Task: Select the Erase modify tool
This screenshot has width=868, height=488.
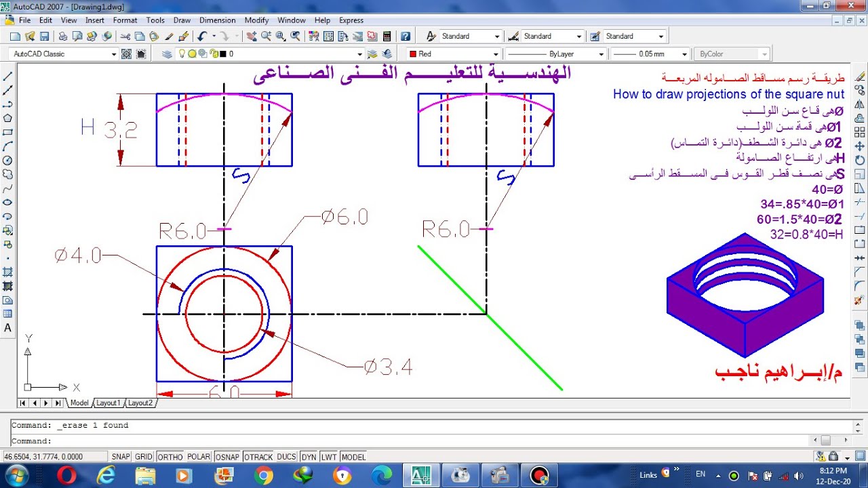Action: point(860,76)
